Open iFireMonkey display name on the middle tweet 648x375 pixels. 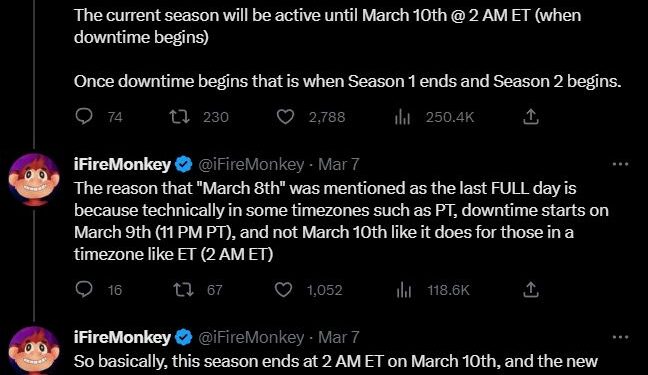(122, 165)
